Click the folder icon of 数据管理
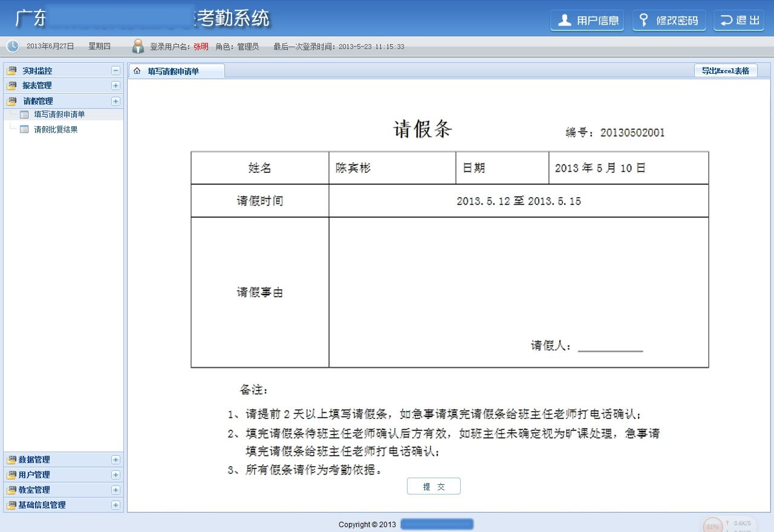 pos(11,459)
